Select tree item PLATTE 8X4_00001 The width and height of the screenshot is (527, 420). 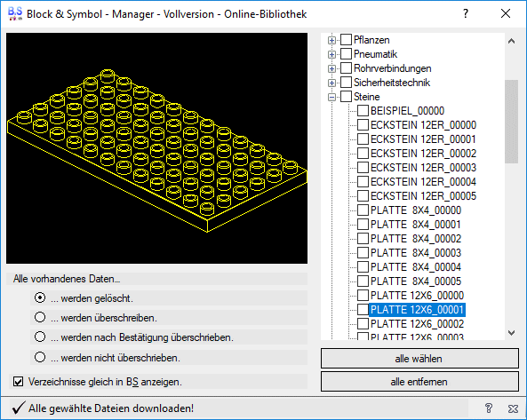[416, 225]
